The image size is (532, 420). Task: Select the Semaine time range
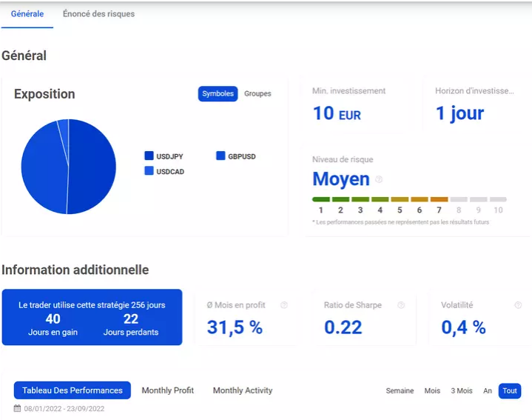(x=400, y=390)
